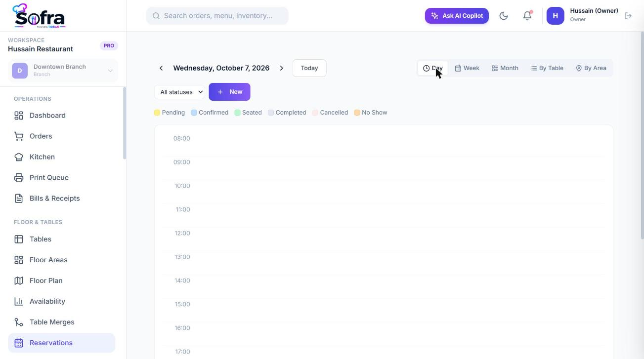
Task: Click the logout icon
Action: pyautogui.click(x=628, y=16)
